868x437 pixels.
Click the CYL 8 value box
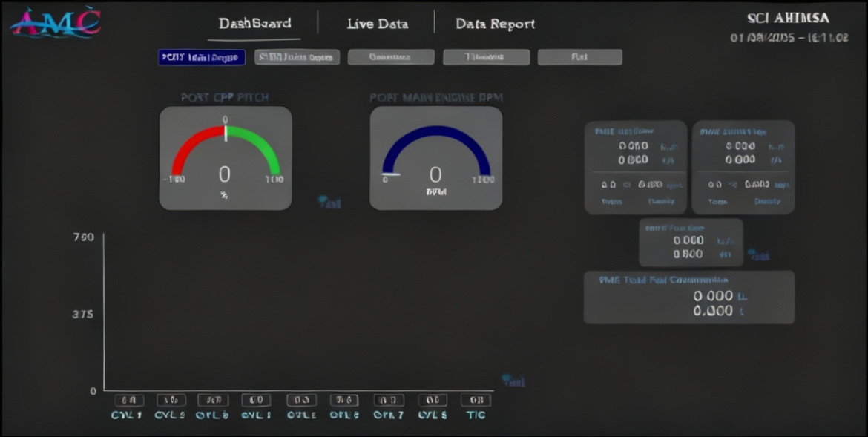click(x=432, y=400)
